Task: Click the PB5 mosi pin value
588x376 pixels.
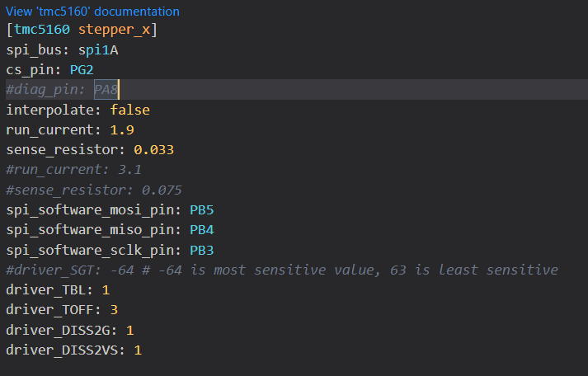Action: [202, 210]
